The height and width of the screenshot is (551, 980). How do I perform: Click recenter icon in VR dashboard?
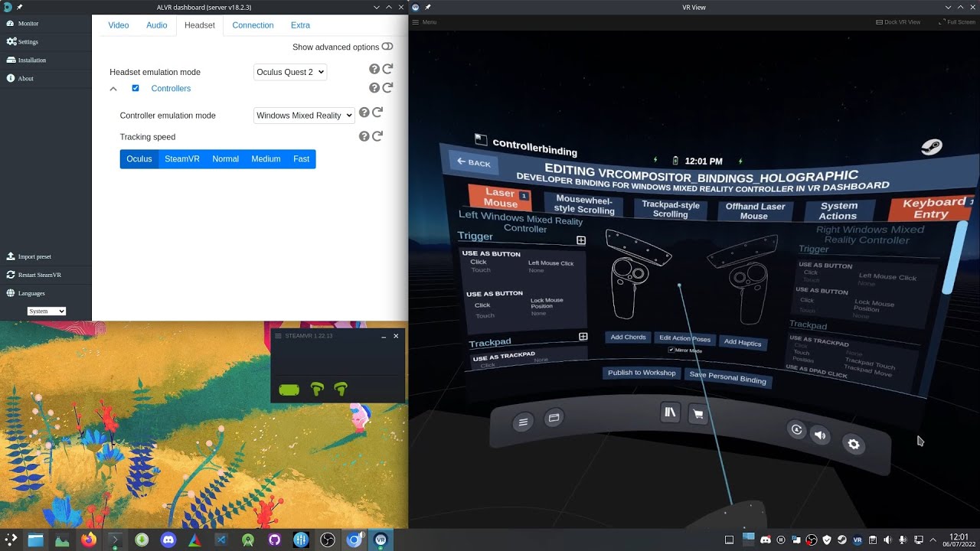[796, 429]
